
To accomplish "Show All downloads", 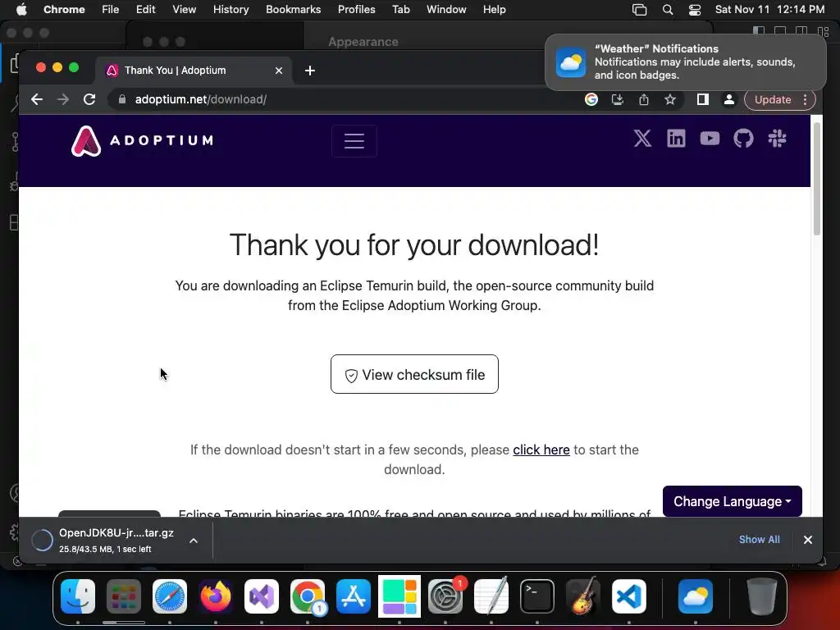I will tap(759, 540).
